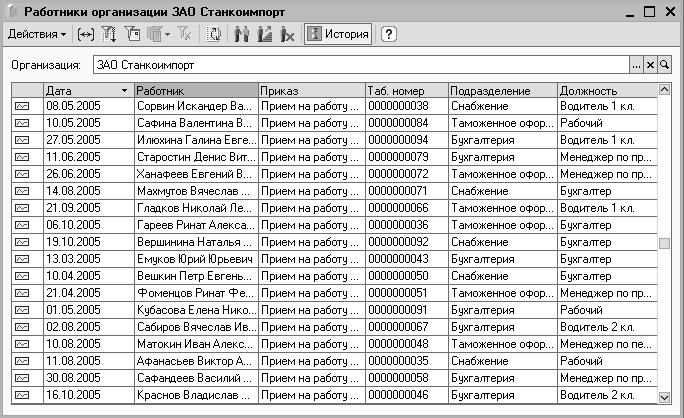Select employee Махмутов Вячеслав
Screen dimensions: 684x418
(196, 191)
